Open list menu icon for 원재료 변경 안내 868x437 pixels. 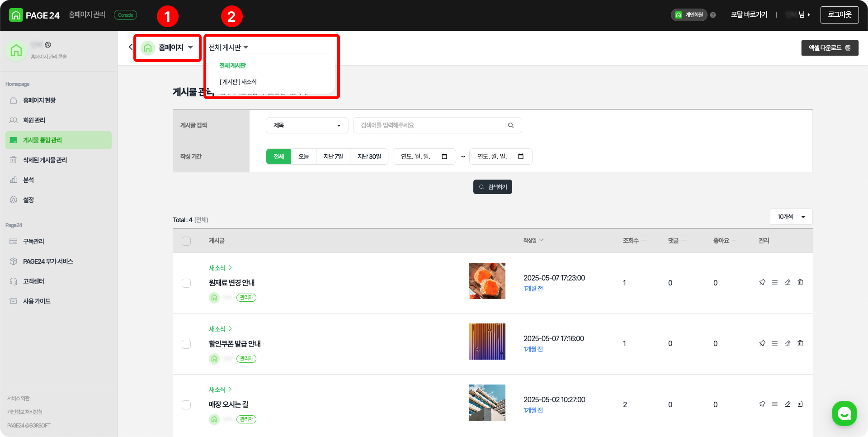(775, 282)
